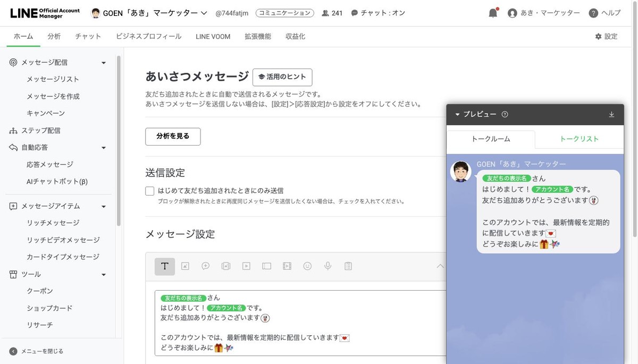The width and height of the screenshot is (638, 364).
Task: Choose the research/survey clipboard icon
Action: click(x=348, y=266)
